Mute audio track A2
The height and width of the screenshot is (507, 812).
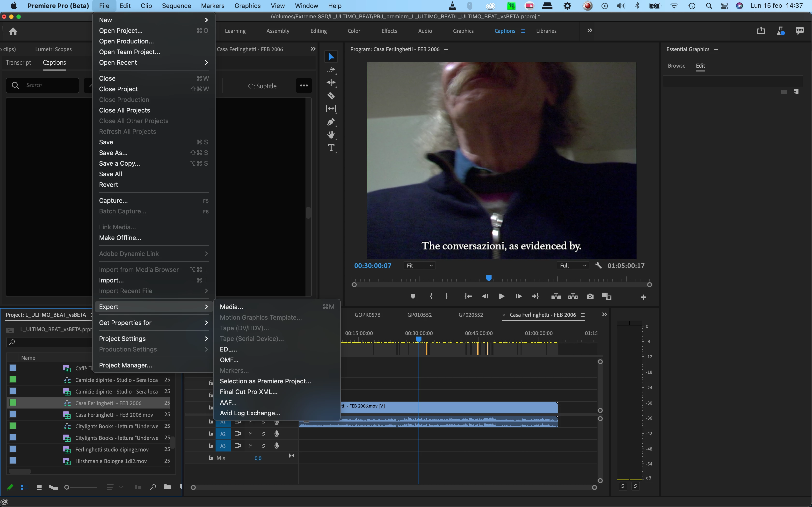point(250,434)
